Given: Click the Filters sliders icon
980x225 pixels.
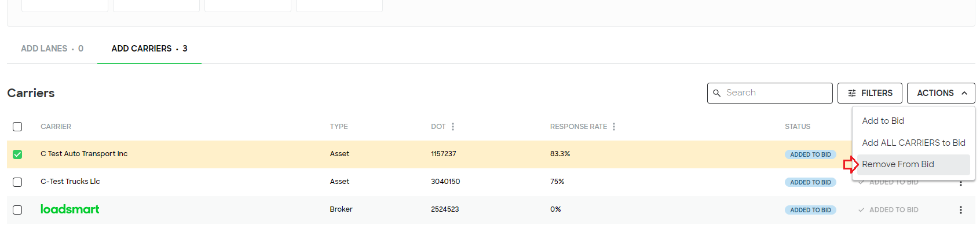Looking at the screenshot, I should pos(852,93).
